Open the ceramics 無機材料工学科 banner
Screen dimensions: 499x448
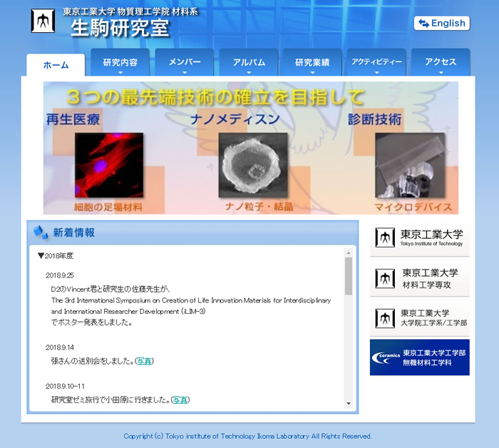click(419, 357)
